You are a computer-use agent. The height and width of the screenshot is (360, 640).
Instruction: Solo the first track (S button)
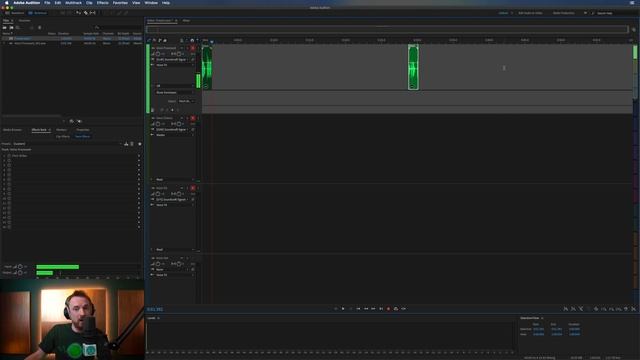coord(187,48)
